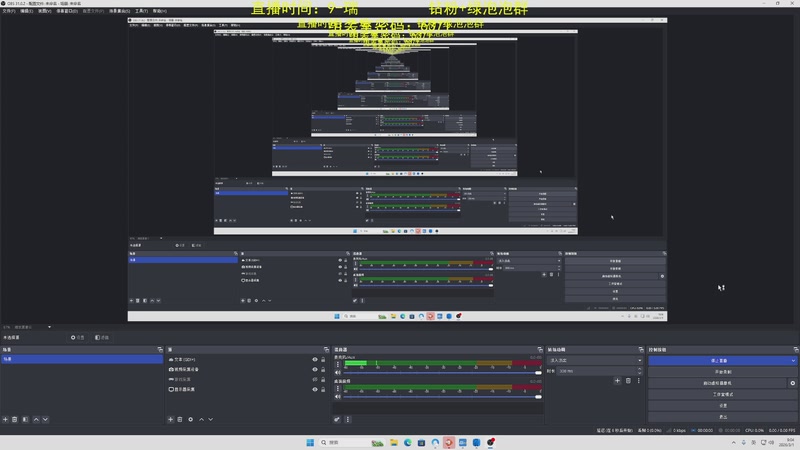The height and width of the screenshot is (450, 800).
Task: Show the hidden game capture source
Action: (x=315, y=380)
